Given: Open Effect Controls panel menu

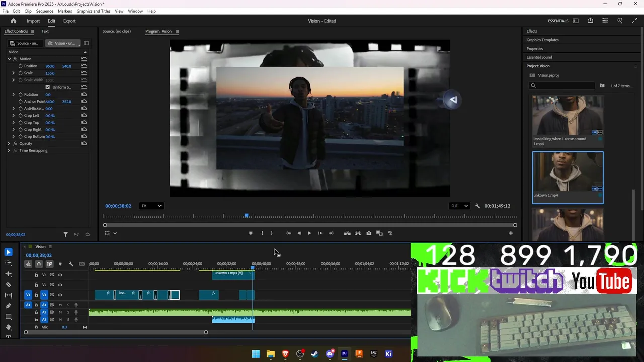Looking at the screenshot, I should (32, 31).
